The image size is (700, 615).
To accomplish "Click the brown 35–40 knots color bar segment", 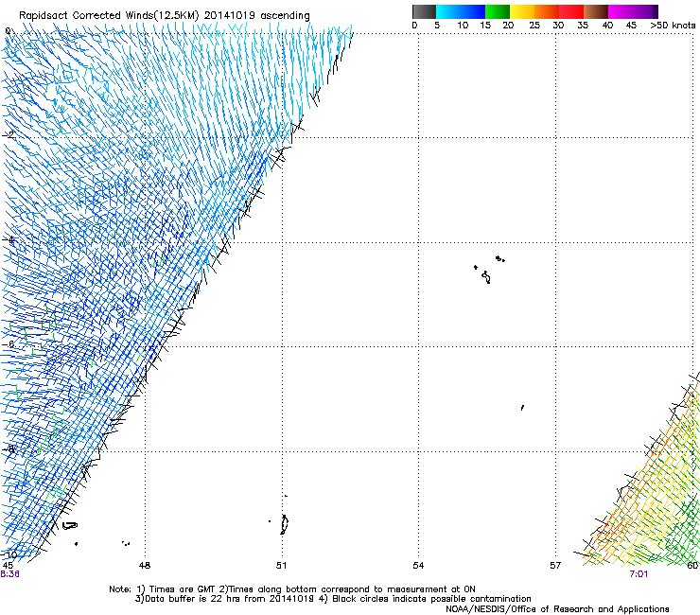I will pos(596,11).
